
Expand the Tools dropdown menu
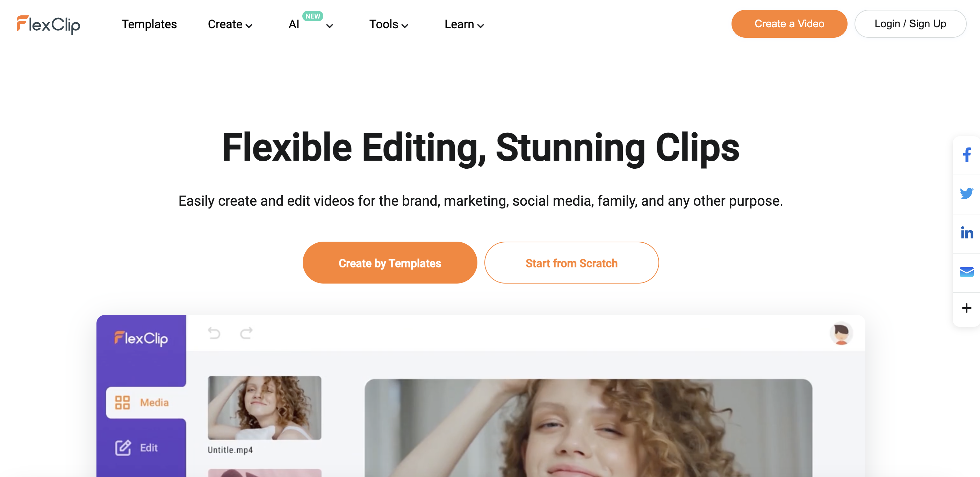coord(388,24)
